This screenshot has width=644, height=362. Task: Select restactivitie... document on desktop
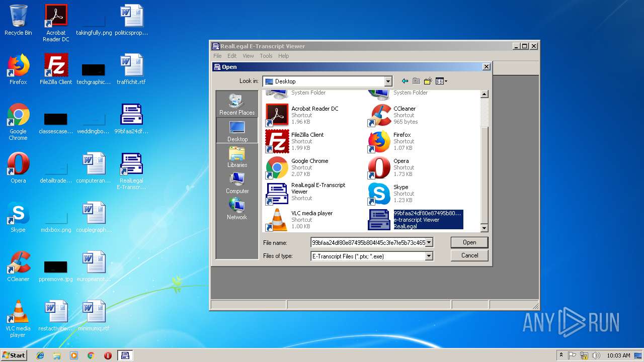point(56,316)
